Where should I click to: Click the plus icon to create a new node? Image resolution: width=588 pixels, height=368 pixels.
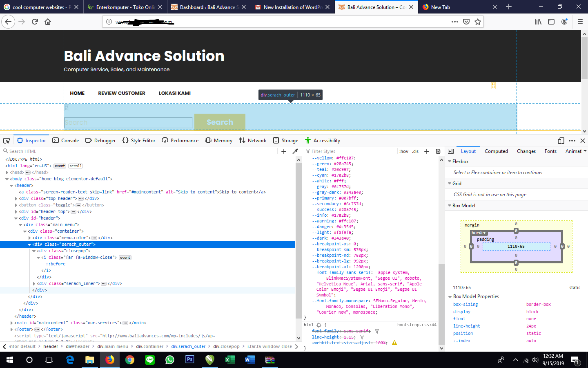coord(284,151)
